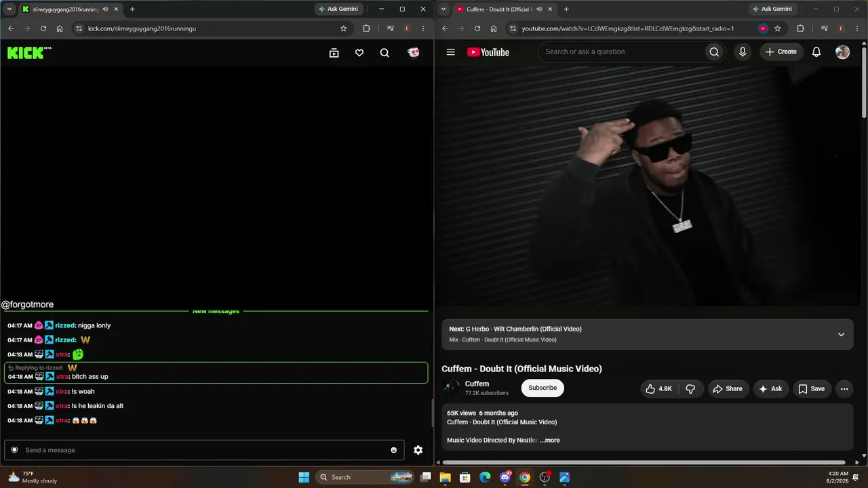Open a new tab in YouTube window
The height and width of the screenshot is (488, 868).
(566, 9)
